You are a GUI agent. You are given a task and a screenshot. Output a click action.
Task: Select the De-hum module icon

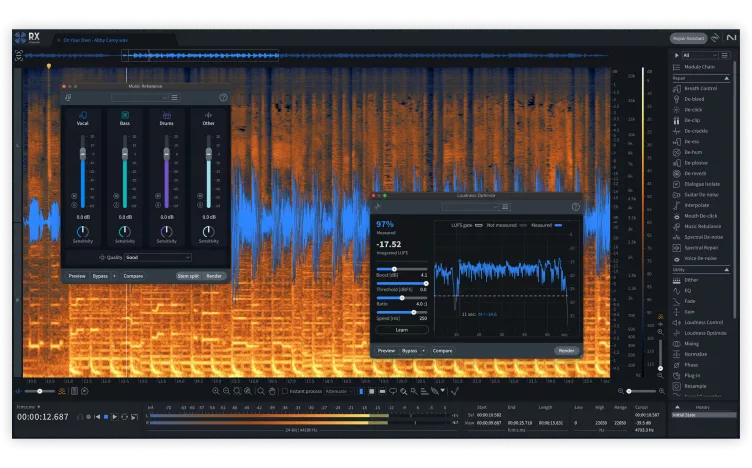pos(677,151)
